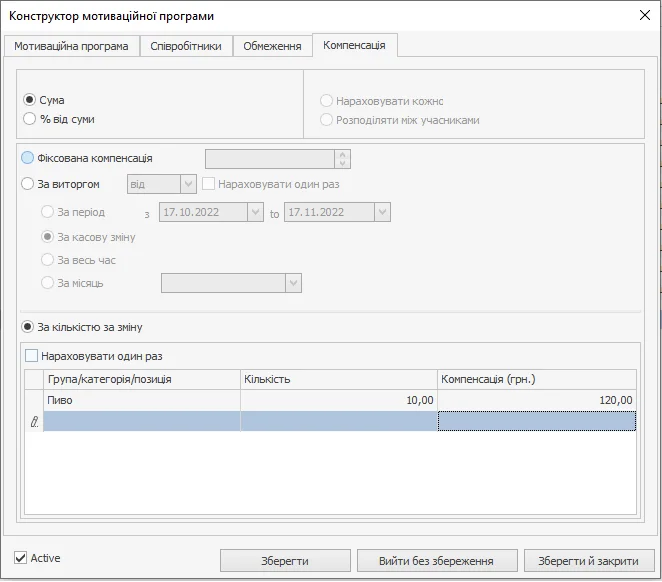Go to the 'Обмеження' tab

pyautogui.click(x=272, y=46)
